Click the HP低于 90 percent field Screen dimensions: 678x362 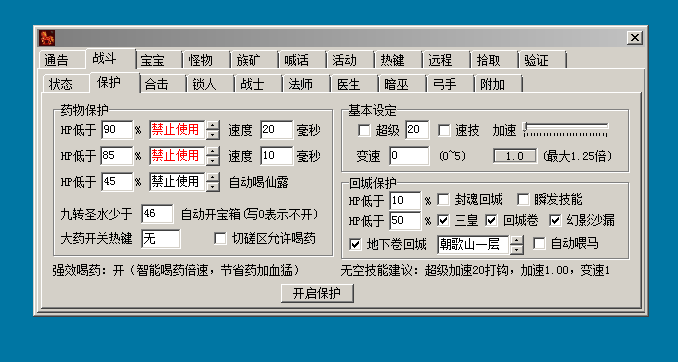pyautogui.click(x=117, y=130)
